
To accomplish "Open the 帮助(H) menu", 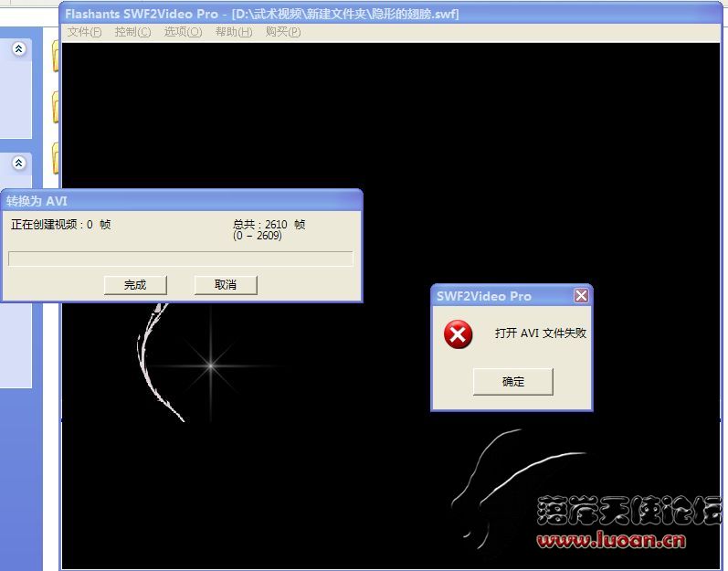I will pos(234,32).
